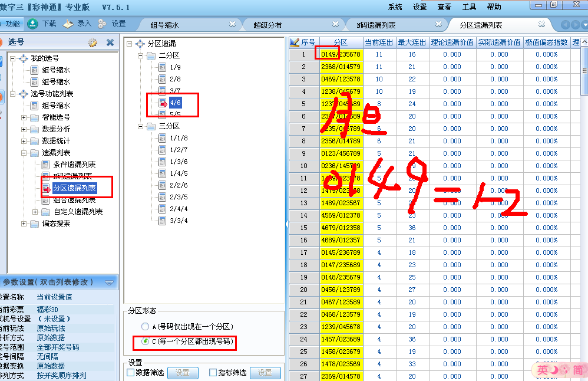Click the 英 input method tray icon
This screenshot has width=588, height=381.
[x=543, y=370]
